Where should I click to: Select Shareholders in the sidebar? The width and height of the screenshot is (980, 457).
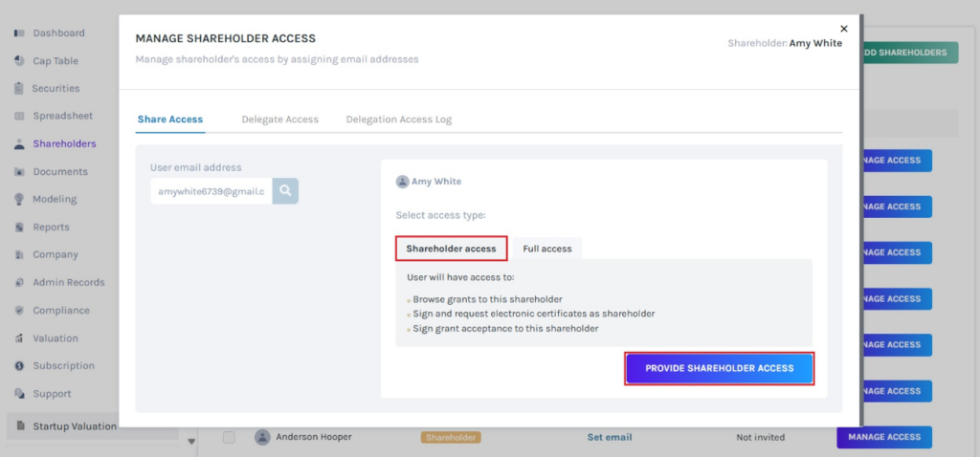click(64, 143)
